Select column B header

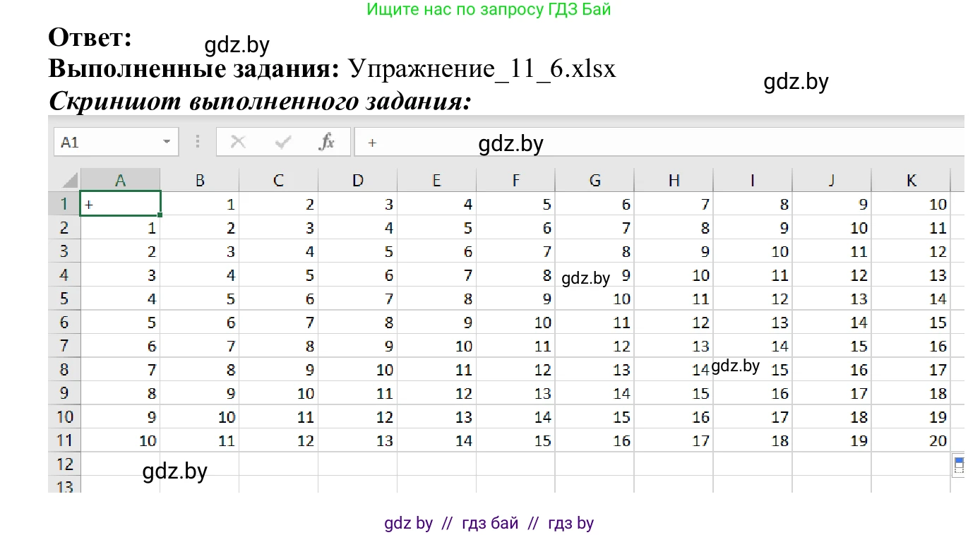coord(200,179)
